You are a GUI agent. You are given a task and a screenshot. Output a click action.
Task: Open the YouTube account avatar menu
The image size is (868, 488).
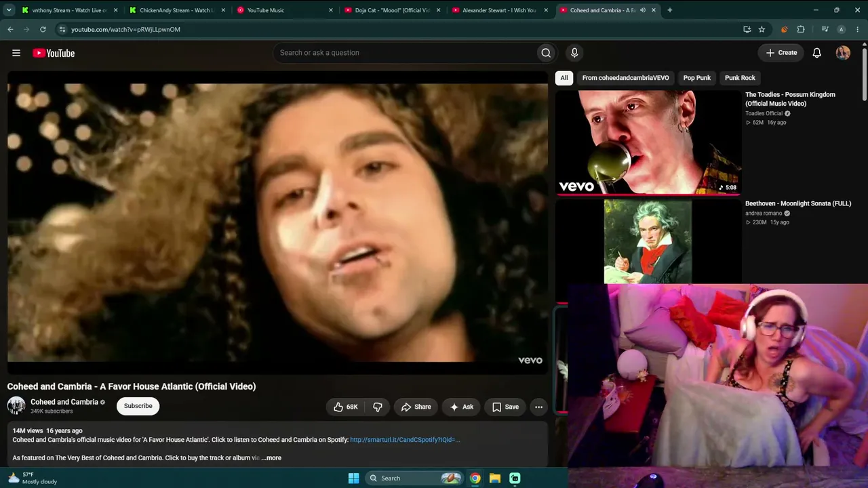tap(843, 53)
